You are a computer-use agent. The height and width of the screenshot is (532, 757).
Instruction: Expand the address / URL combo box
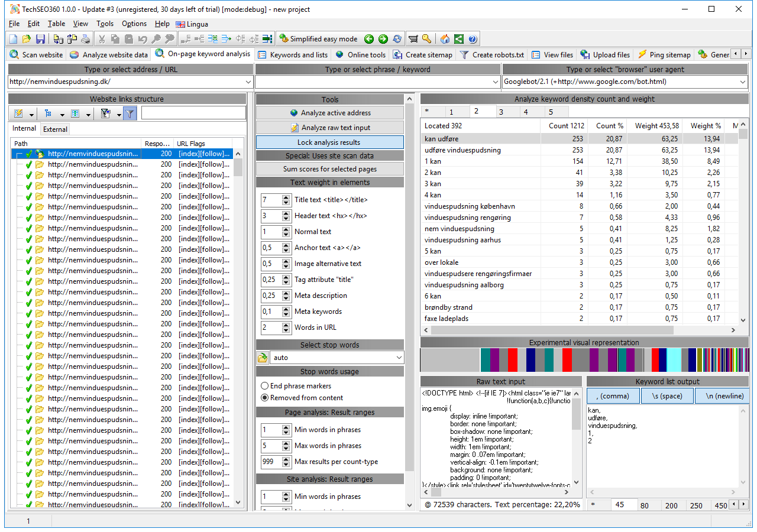[248, 82]
